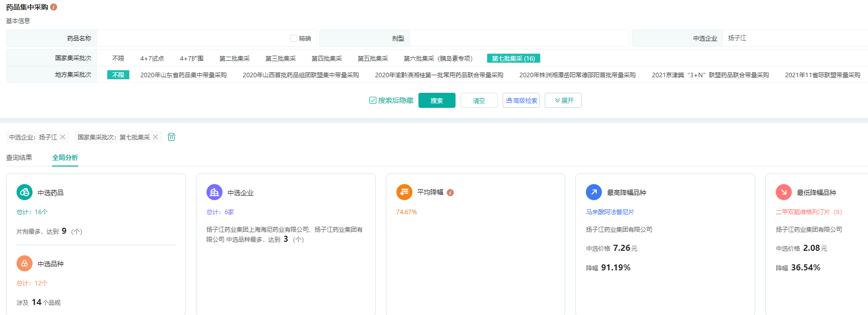The width and height of the screenshot is (868, 315).
Task: Open 高级检索 advanced search
Action: pos(521,100)
